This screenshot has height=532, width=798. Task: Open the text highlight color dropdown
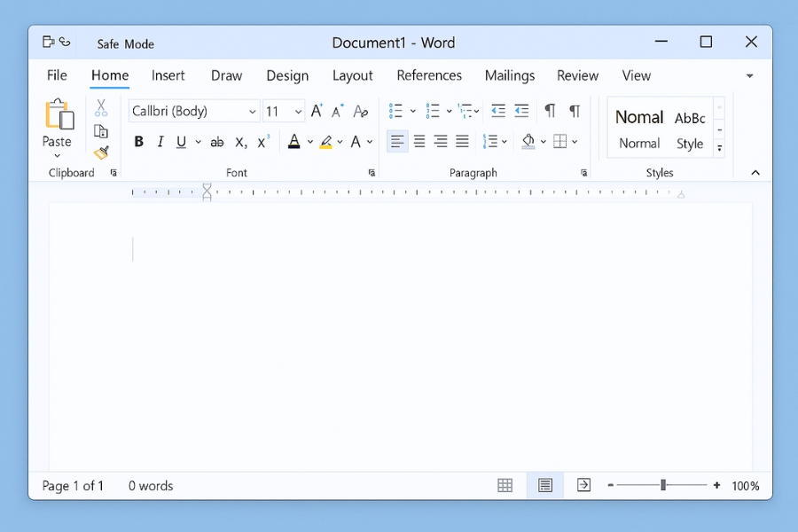point(338,141)
